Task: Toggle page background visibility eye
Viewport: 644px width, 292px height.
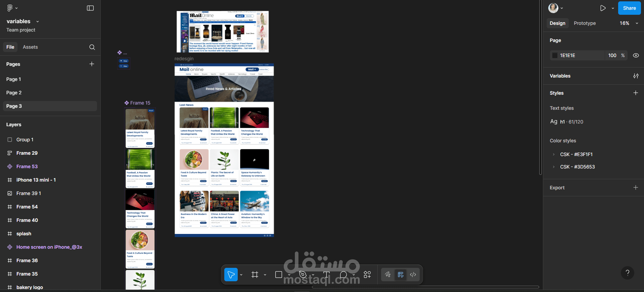Action: point(636,55)
